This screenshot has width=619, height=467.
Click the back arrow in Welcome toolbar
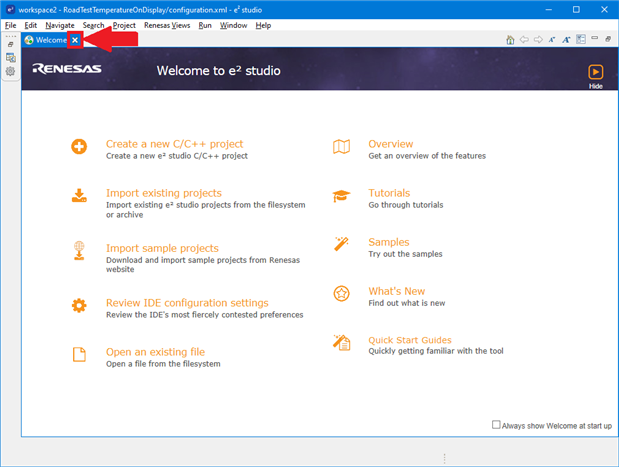(x=524, y=39)
